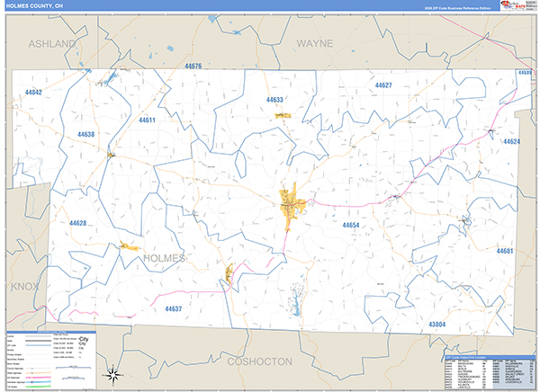Select ZIP code label 44654
The image size is (540, 392).
(x=351, y=225)
